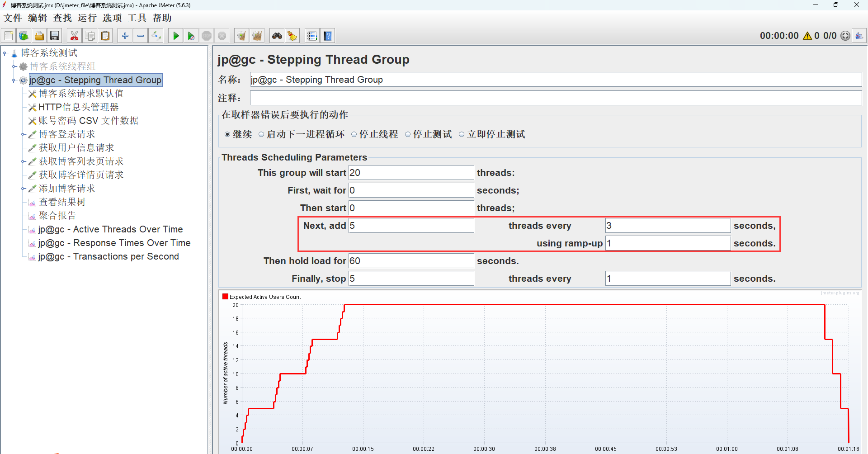Open Search with binoculars icon
This screenshot has height=454, width=868.
[277, 36]
